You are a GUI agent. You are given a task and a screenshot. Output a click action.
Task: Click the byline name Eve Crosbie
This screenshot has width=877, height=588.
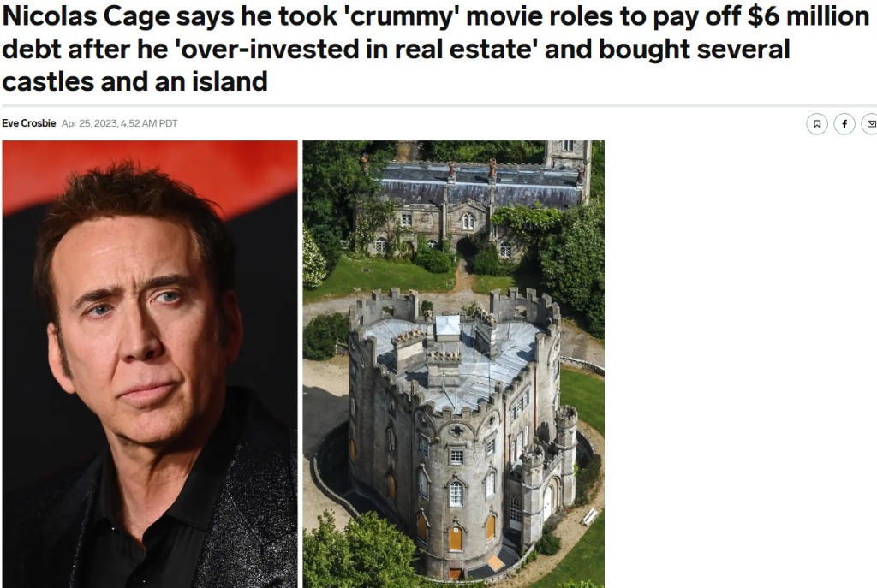[x=28, y=123]
